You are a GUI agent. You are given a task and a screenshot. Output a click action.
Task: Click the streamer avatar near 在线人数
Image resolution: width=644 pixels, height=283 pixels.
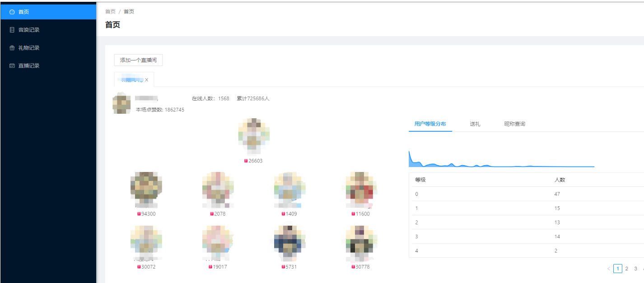[x=121, y=103]
